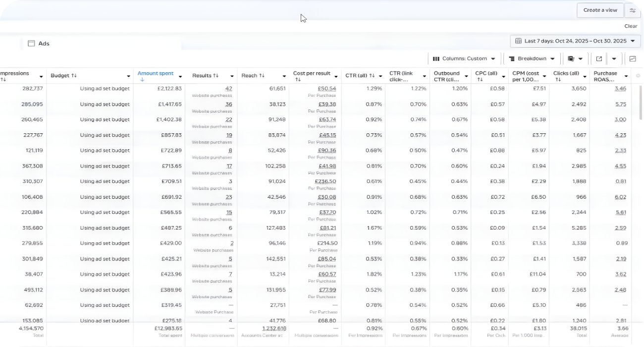This screenshot has height=347, width=644.
Task: Click the Breakdown bars icon
Action: (x=512, y=58)
